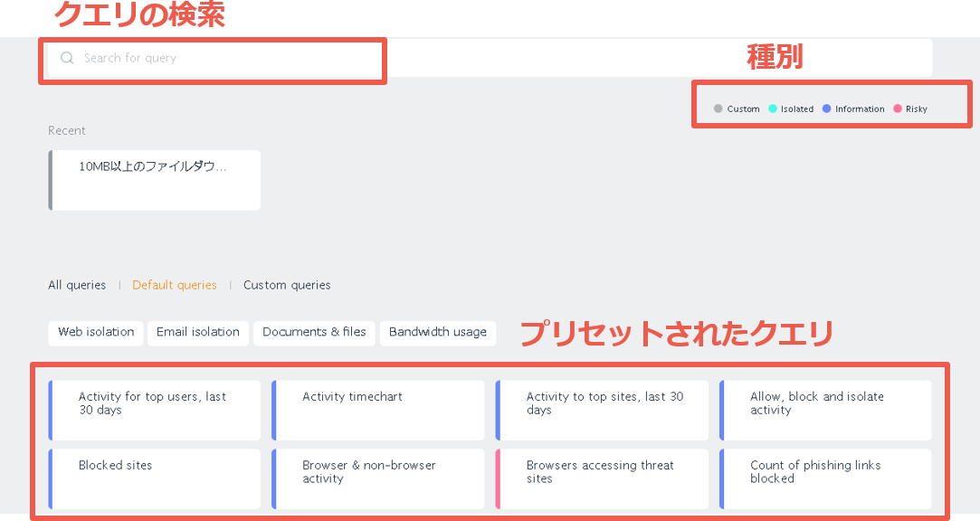The width and height of the screenshot is (980, 521).
Task: Click the blue Information legend dot
Action: [827, 109]
